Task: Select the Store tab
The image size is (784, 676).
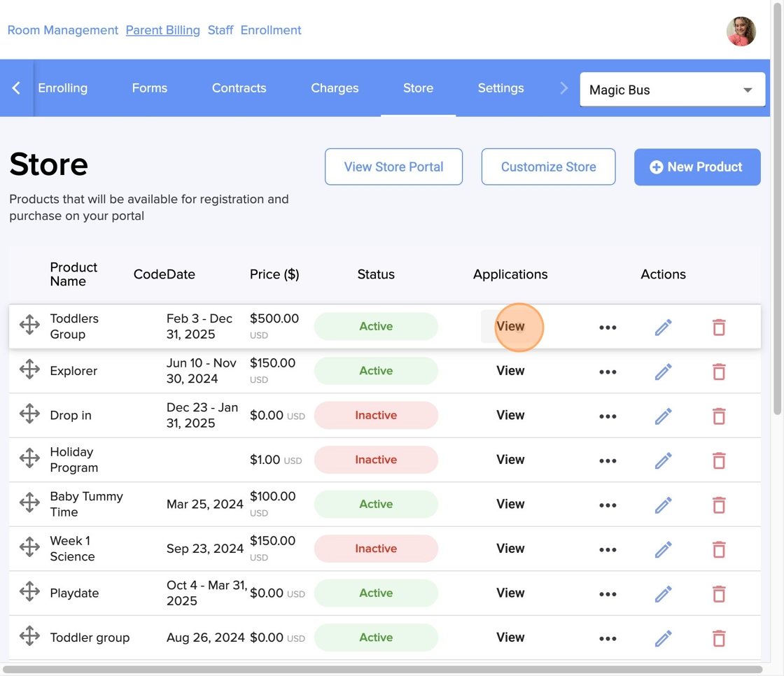Action: click(418, 88)
